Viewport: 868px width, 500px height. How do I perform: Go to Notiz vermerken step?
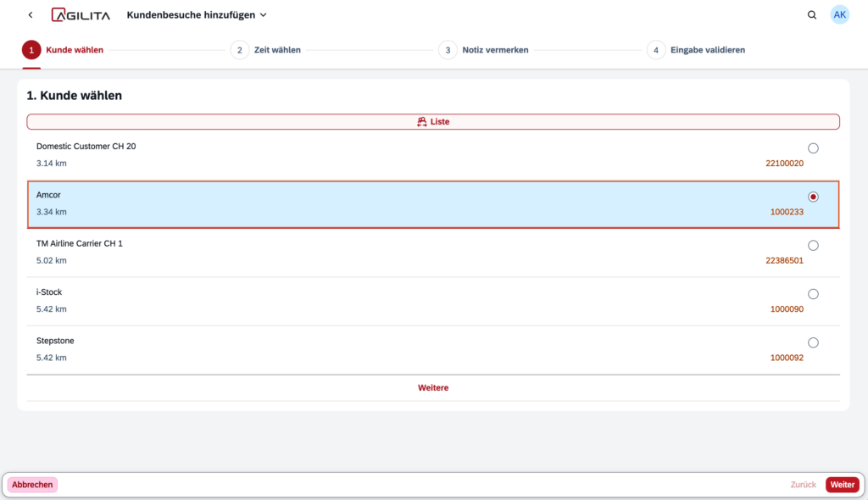[495, 50]
